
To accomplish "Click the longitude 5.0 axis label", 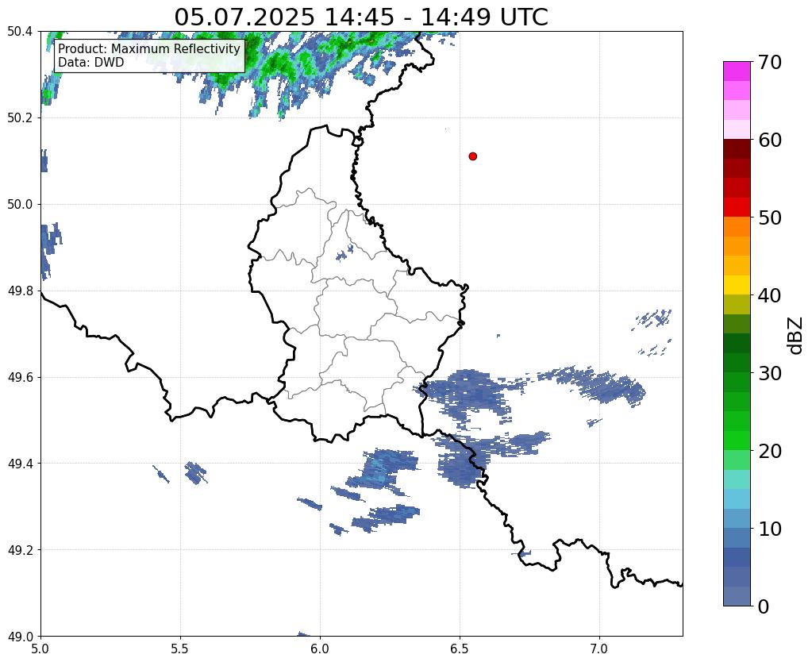I will (x=40, y=649).
